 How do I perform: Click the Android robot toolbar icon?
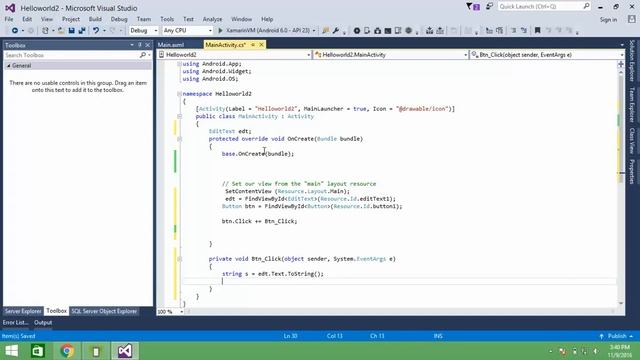coord(378,31)
